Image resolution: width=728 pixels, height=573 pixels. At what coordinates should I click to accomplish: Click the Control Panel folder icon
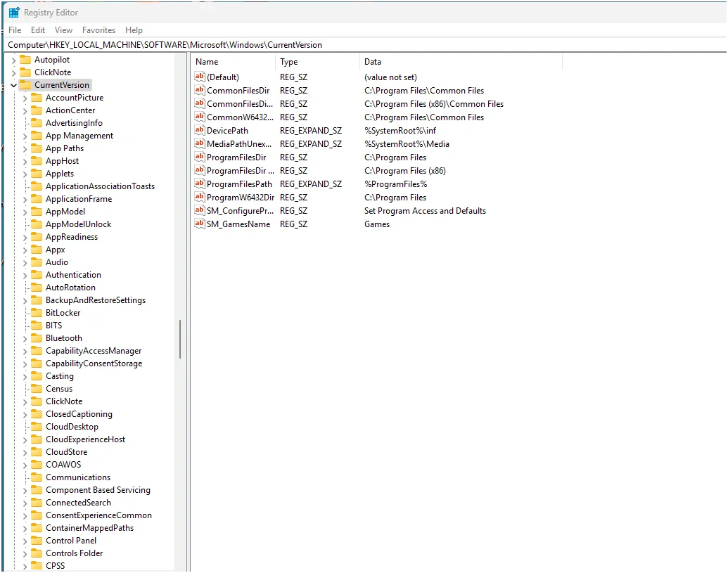point(37,541)
